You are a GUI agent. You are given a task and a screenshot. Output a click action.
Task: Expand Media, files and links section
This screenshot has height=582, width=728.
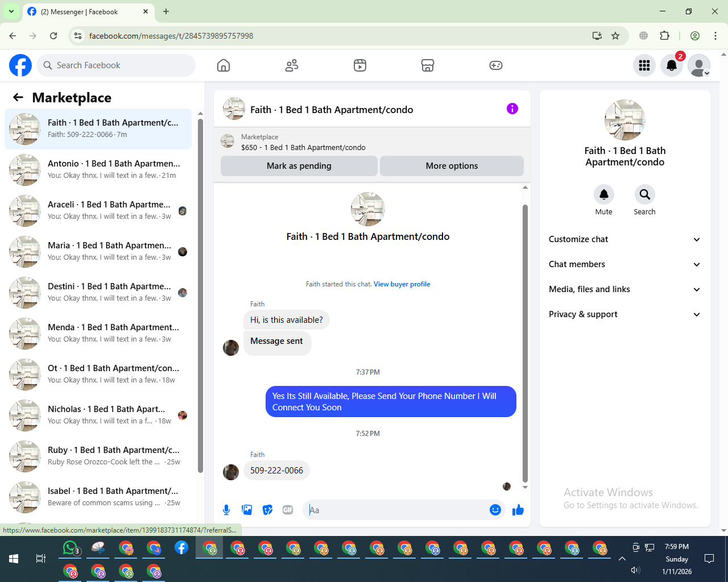pyautogui.click(x=625, y=289)
